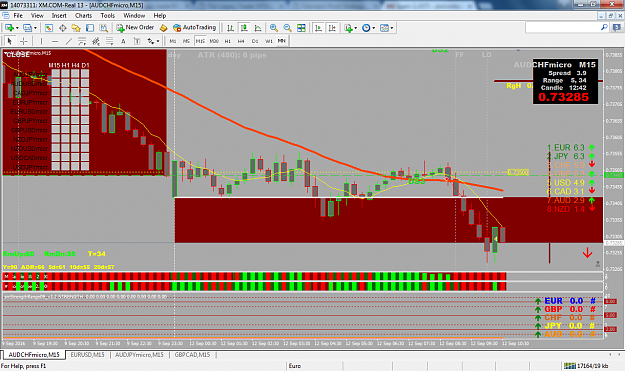Switch to the GBPCAD,M15 chart tab
The height and width of the screenshot is (371, 625).
[x=192, y=355]
